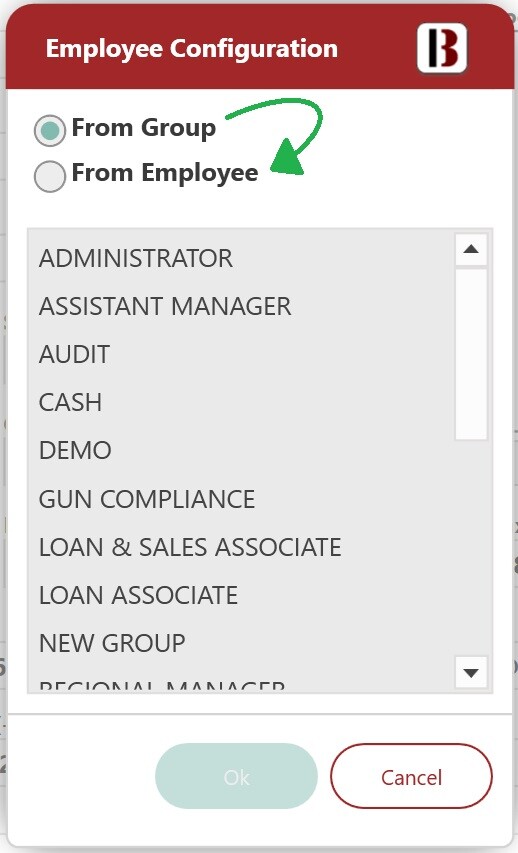Click the list scroll up arrow

pyautogui.click(x=471, y=250)
